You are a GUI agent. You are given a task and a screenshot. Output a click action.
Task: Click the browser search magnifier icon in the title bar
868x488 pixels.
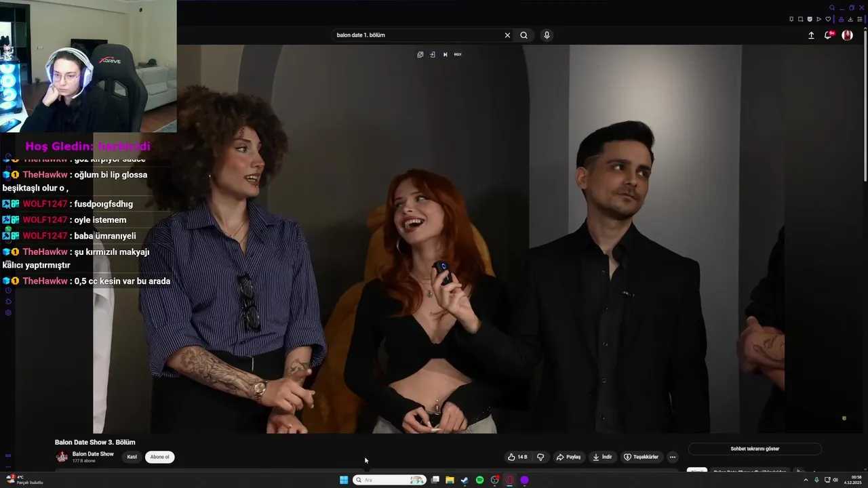pos(832,7)
